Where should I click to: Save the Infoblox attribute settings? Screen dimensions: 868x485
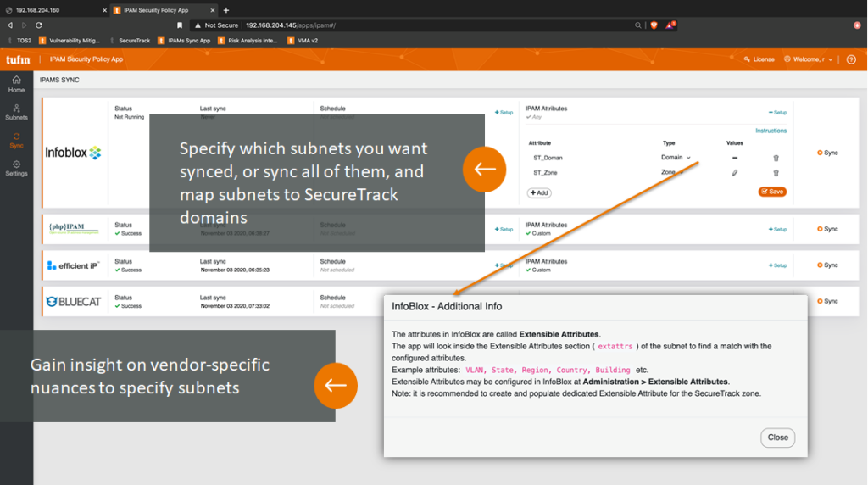tap(771, 192)
